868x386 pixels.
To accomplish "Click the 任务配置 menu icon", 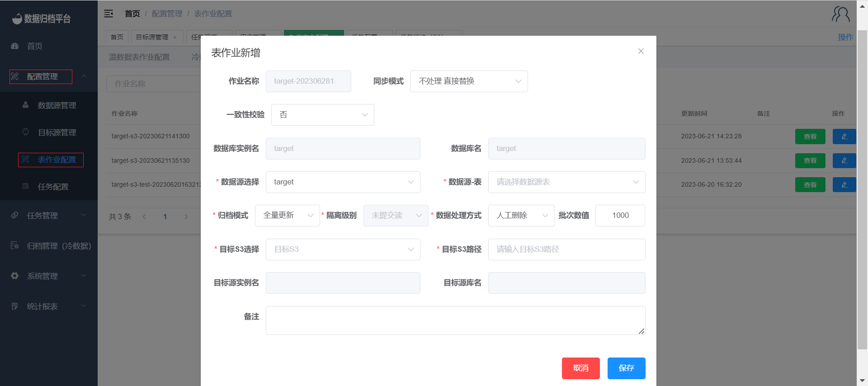I will point(26,186).
